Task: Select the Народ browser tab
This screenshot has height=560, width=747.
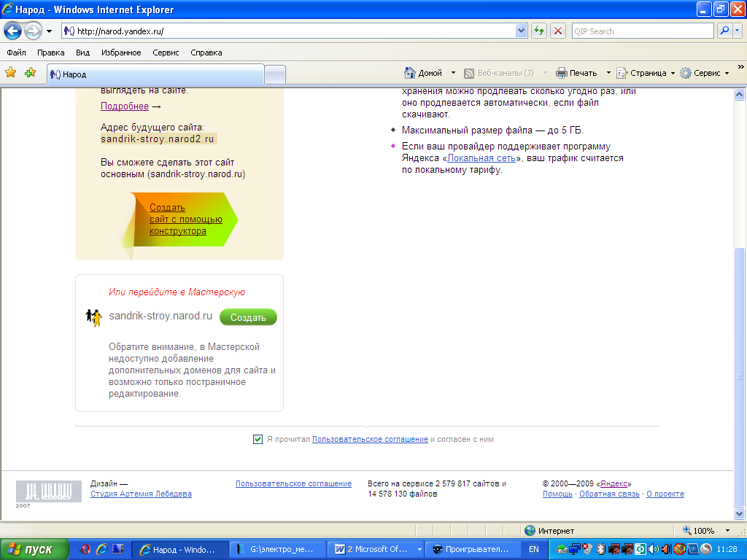Action: coord(156,74)
